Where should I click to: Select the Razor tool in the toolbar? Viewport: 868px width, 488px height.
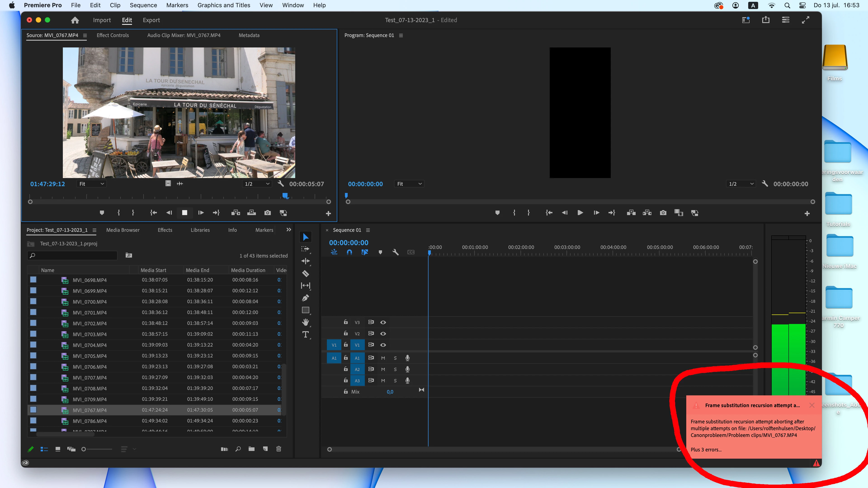(305, 273)
